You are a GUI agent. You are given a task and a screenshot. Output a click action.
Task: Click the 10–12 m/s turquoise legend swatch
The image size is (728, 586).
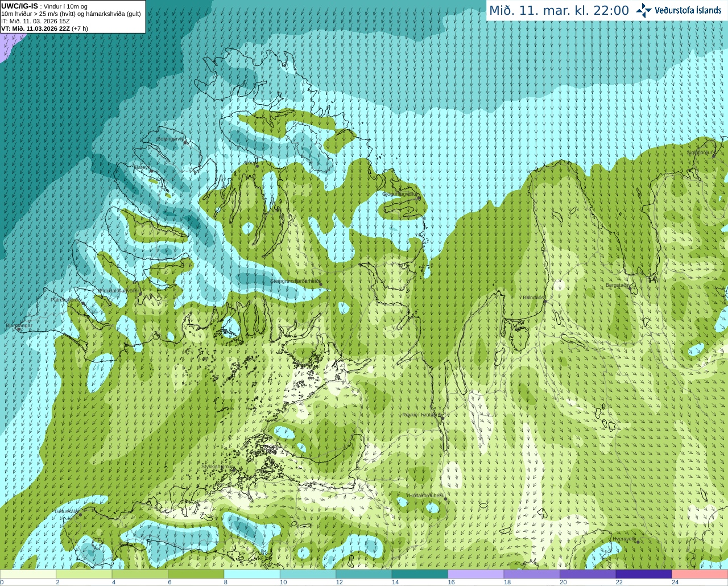(308, 574)
